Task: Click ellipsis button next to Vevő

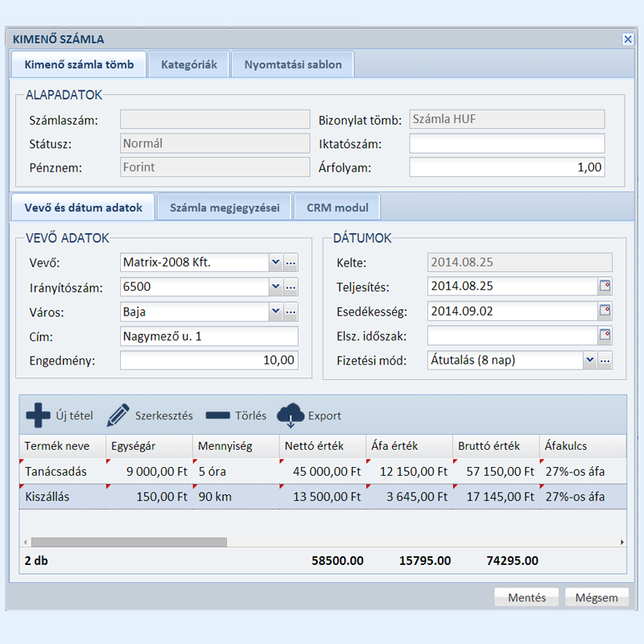Action: [291, 262]
